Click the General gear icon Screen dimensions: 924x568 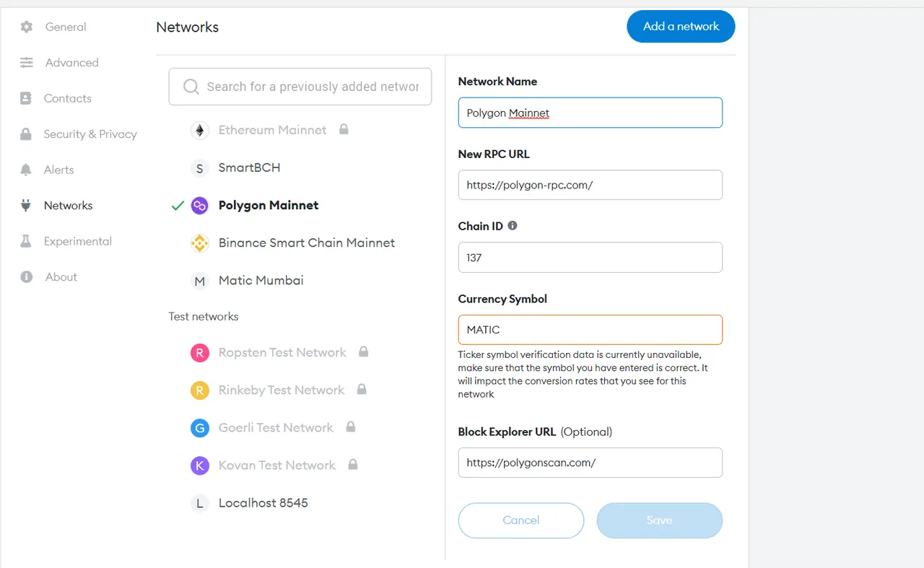pyautogui.click(x=27, y=27)
